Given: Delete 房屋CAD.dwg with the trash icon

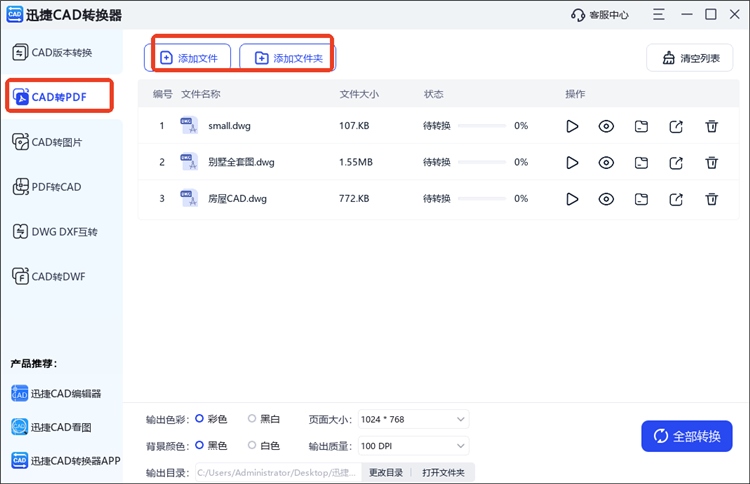Looking at the screenshot, I should [712, 199].
